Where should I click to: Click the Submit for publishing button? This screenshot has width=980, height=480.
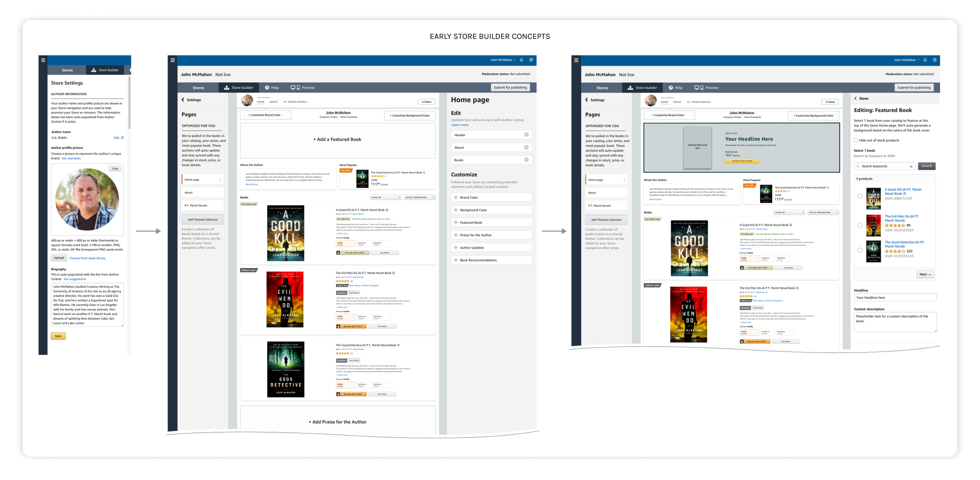(511, 87)
